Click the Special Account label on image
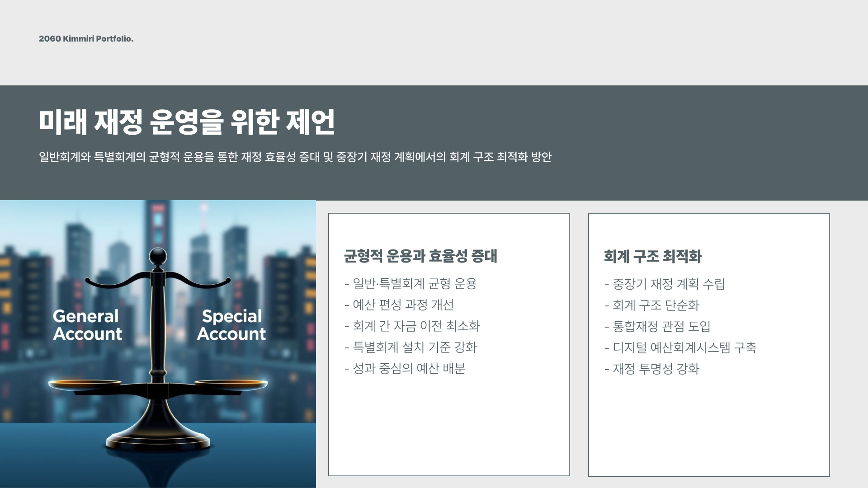The height and width of the screenshot is (488, 868). pos(231,325)
